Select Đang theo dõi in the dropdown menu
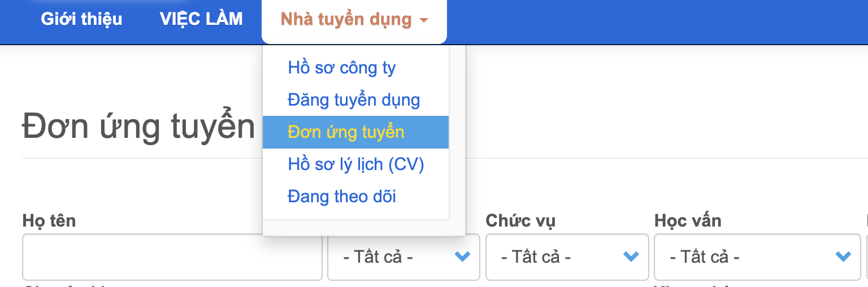 click(341, 197)
